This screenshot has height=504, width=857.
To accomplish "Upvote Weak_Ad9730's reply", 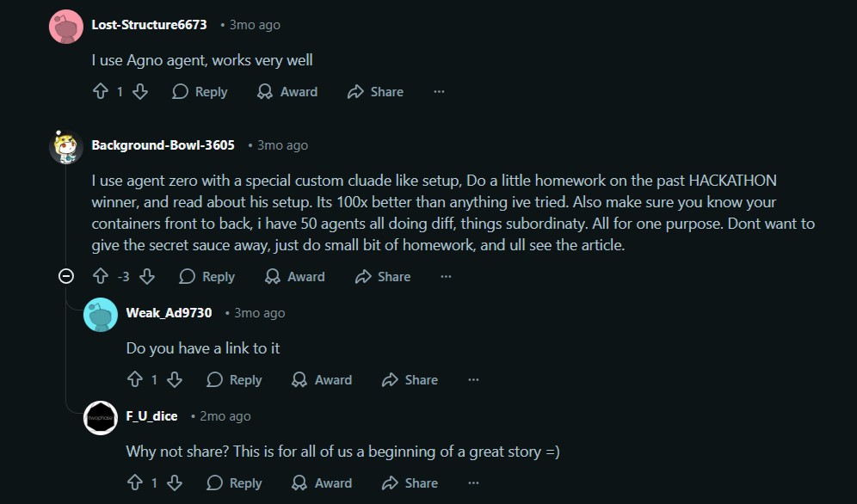I will [134, 380].
